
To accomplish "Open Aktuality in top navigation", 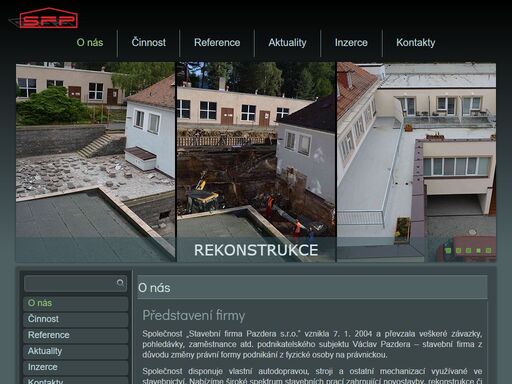I will click(287, 43).
